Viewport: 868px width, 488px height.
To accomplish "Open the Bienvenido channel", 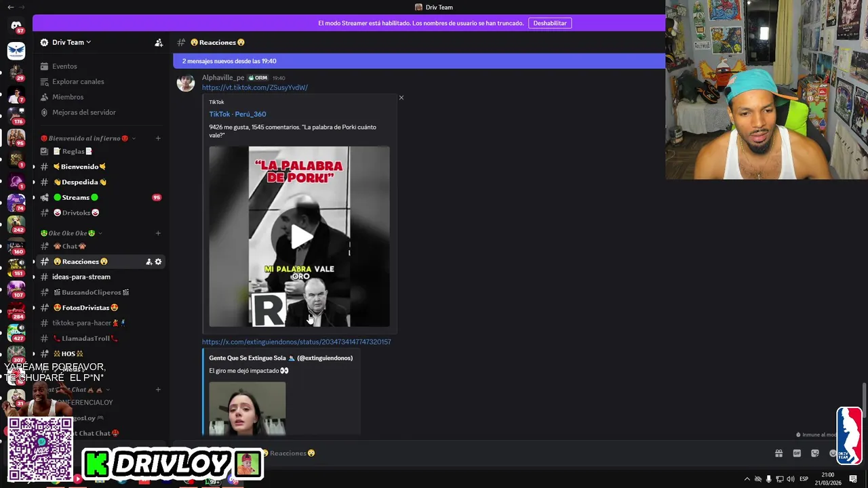I will click(80, 167).
